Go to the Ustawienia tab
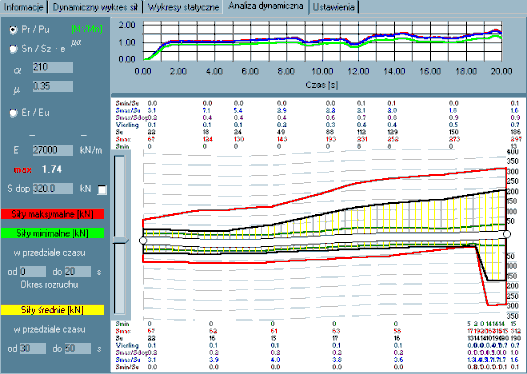Viewport: 527px width, 374px height. [333, 7]
